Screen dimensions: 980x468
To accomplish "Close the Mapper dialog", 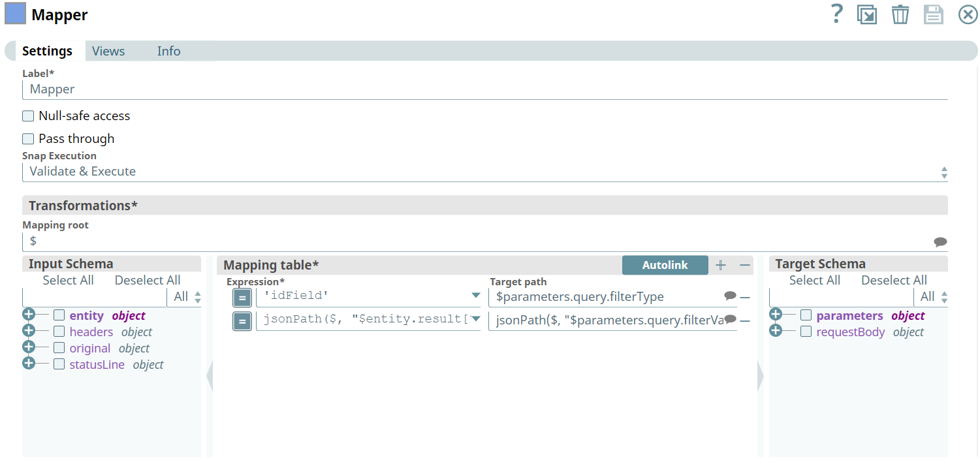I will coord(968,14).
